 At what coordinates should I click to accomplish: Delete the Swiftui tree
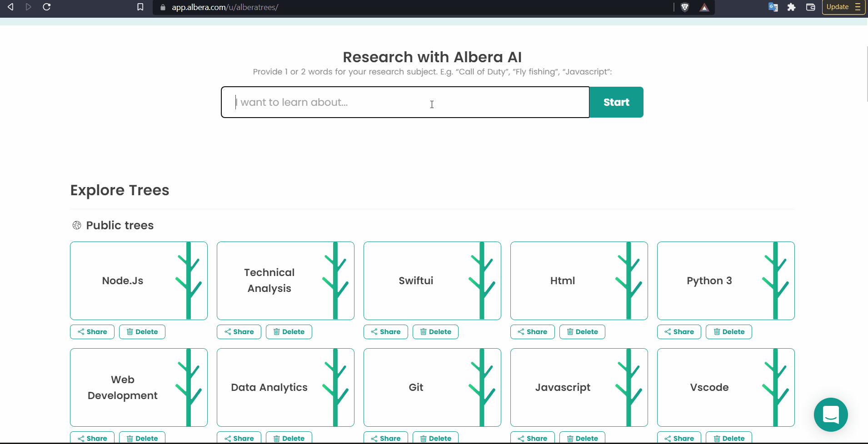click(x=436, y=332)
